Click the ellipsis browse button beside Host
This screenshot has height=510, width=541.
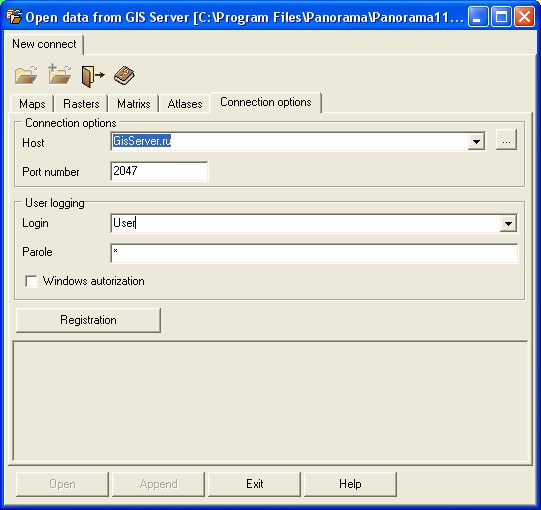506,140
